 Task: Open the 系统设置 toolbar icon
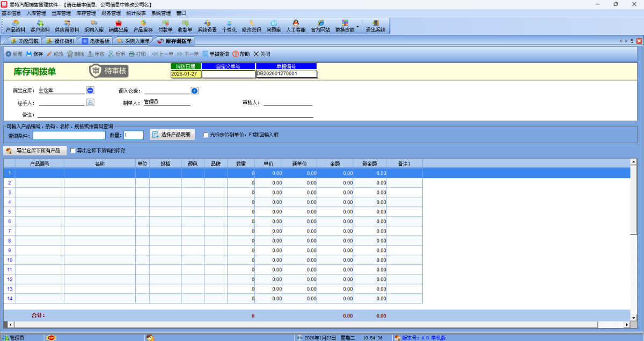(207, 26)
